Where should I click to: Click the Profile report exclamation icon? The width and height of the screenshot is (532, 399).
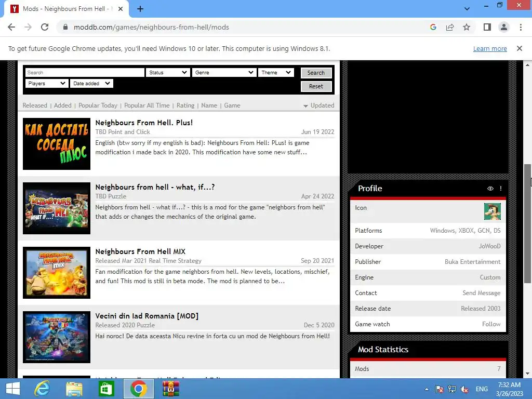pos(501,189)
